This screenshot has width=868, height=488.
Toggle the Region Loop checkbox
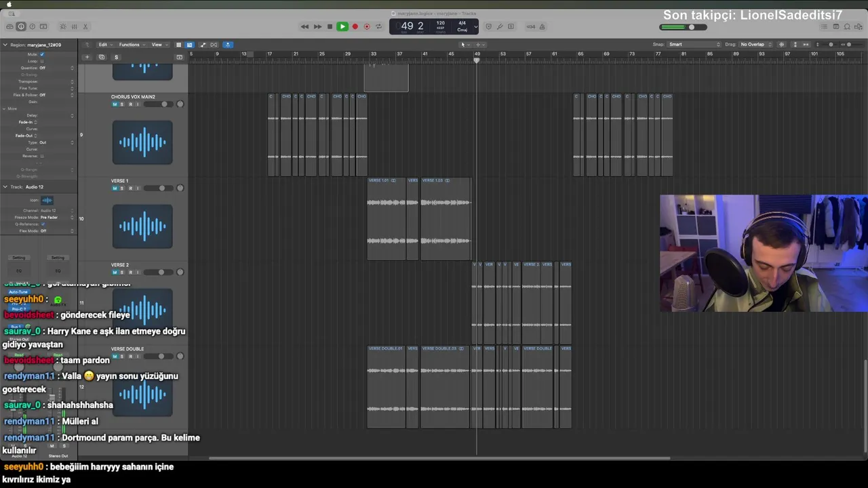(42, 61)
